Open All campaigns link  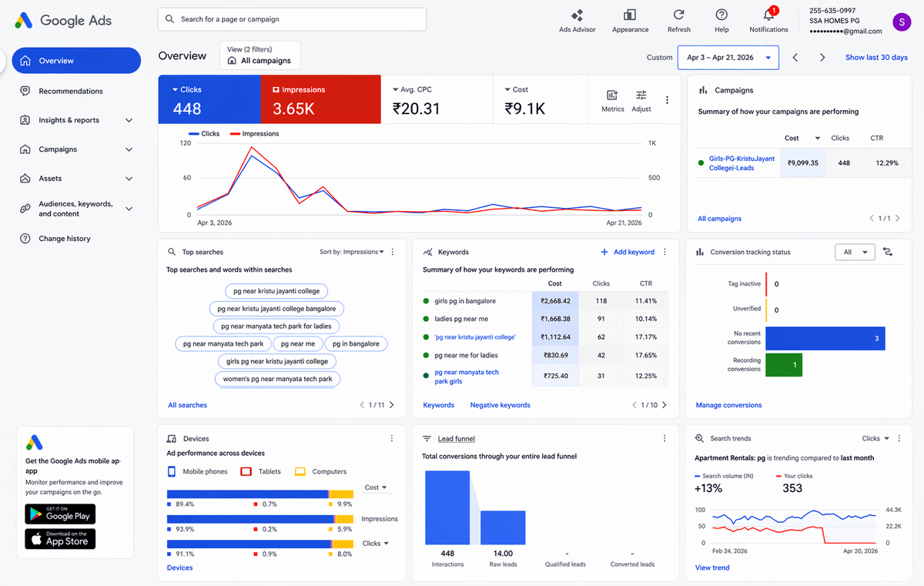[719, 219]
